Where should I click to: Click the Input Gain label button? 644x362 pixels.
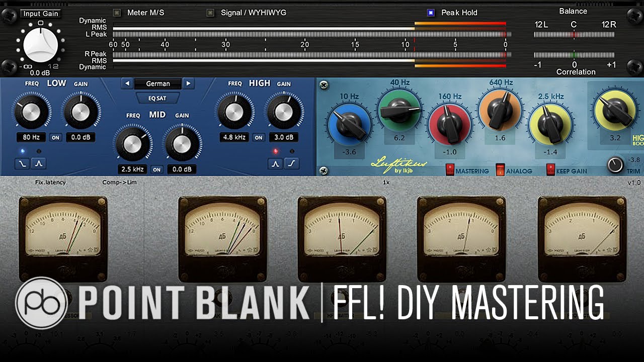coord(41,14)
